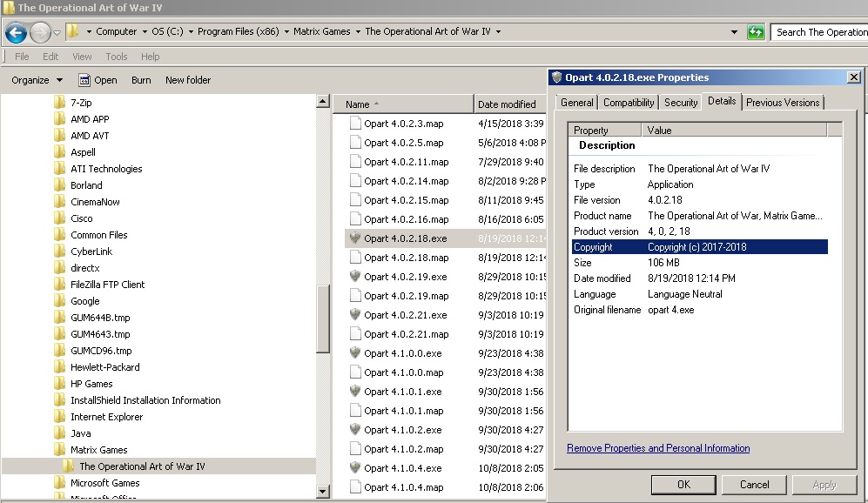Click OK in the Properties dialog

683,484
